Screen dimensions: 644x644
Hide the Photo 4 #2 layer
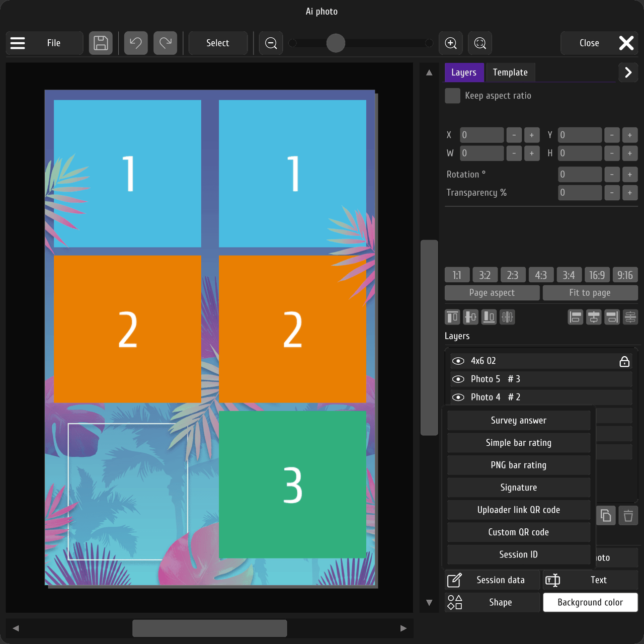[x=458, y=397]
